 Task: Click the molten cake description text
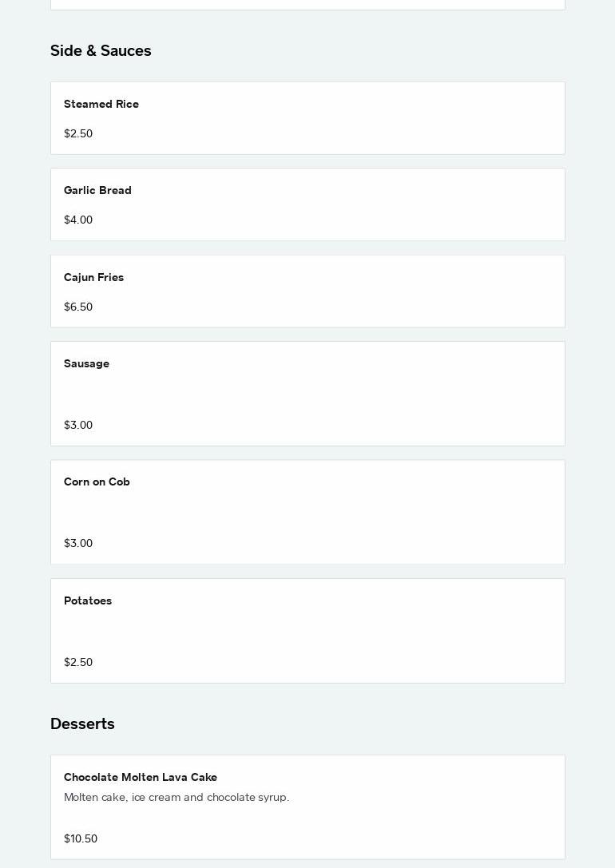coord(177,798)
